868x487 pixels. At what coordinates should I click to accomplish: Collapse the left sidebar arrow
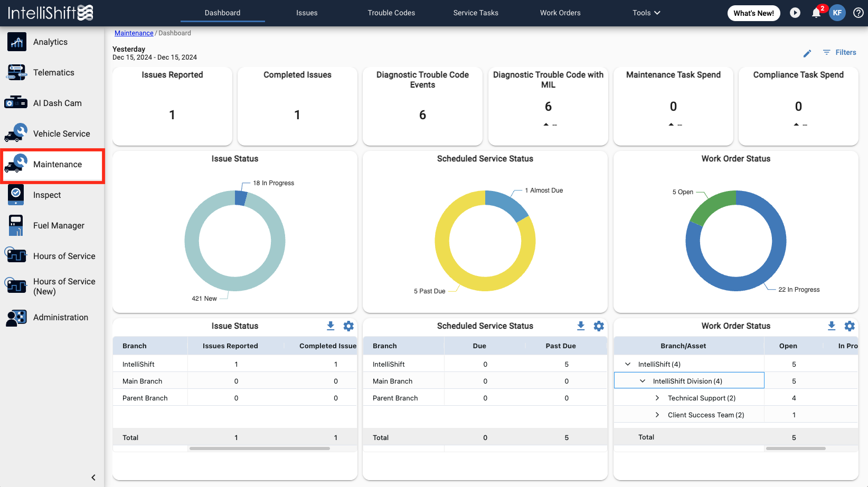coord(93,478)
